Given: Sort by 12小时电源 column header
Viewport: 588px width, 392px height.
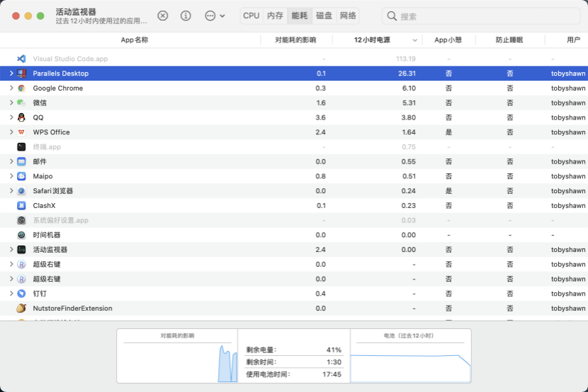Looking at the screenshot, I should (372, 40).
